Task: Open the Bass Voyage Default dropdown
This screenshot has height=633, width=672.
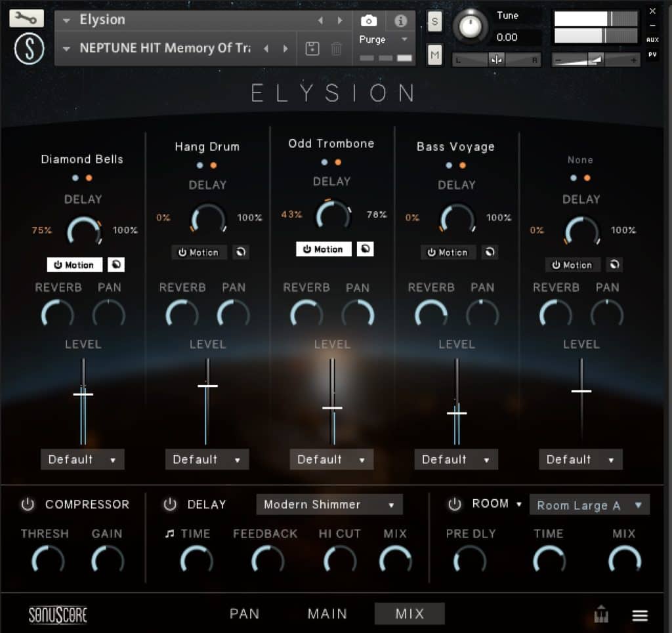Action: [x=456, y=460]
